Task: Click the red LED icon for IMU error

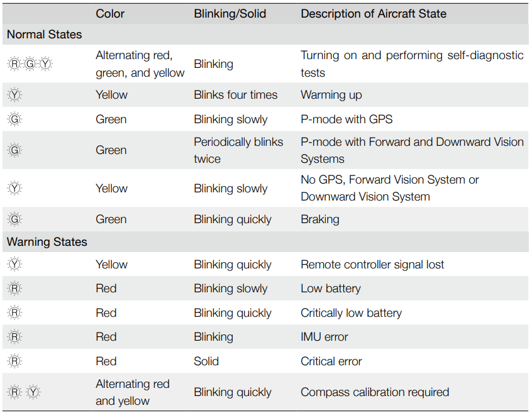Action: tap(15, 337)
